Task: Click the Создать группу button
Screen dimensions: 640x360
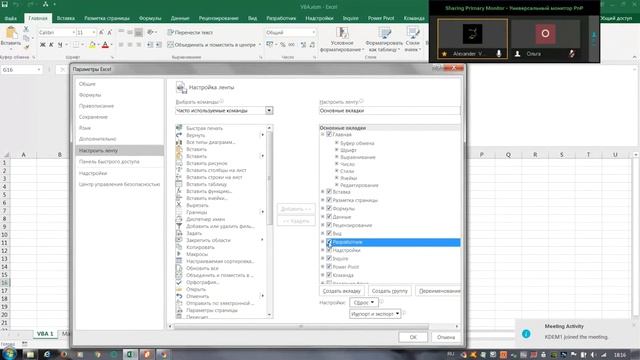Action: pos(389,291)
